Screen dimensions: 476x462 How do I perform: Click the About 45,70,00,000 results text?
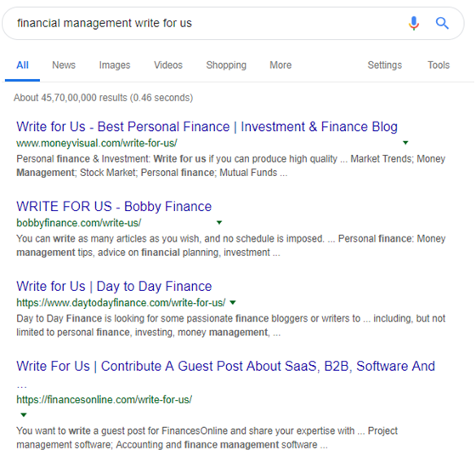coord(103,98)
